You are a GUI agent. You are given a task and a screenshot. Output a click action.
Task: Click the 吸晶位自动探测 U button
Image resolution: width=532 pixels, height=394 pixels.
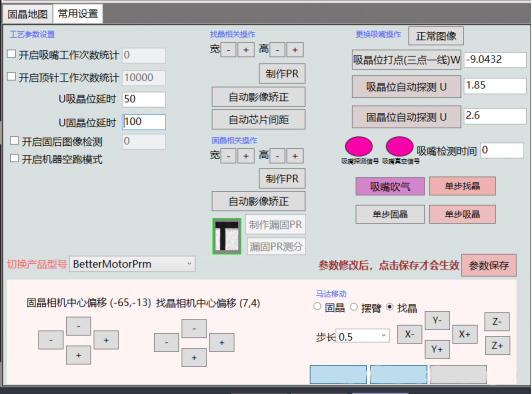[x=406, y=87]
